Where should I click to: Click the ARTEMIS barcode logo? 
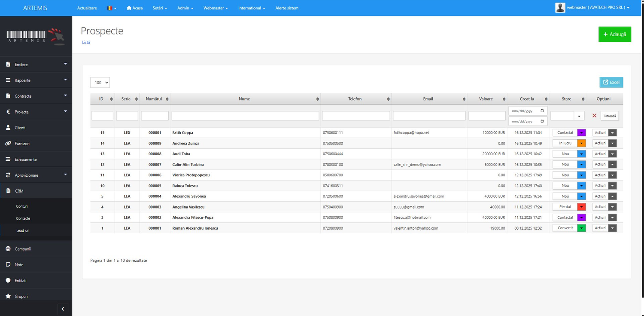(x=36, y=37)
